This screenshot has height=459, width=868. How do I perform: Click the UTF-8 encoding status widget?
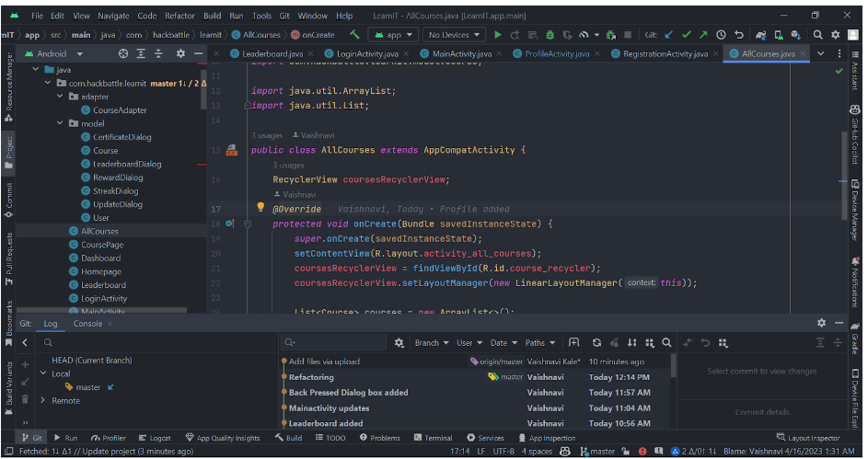click(503, 452)
